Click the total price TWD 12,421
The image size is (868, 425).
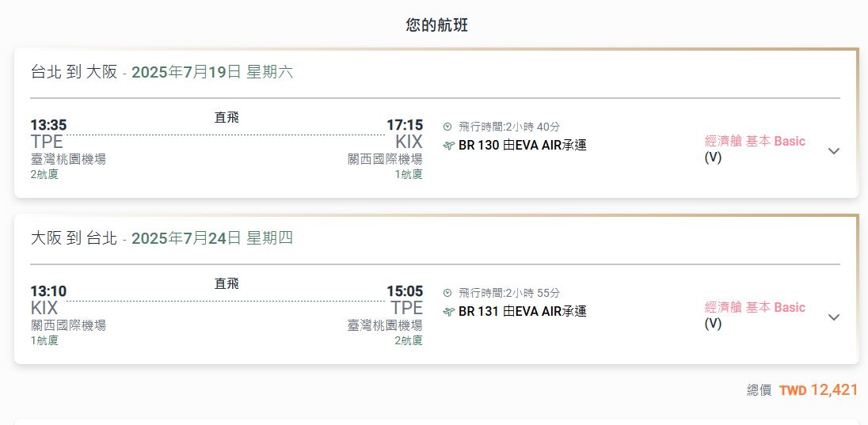[818, 390]
